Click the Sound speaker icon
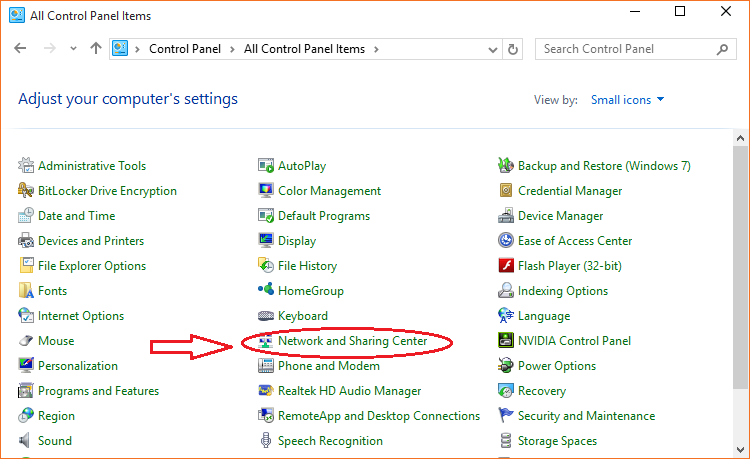This screenshot has width=750, height=459. (x=26, y=440)
